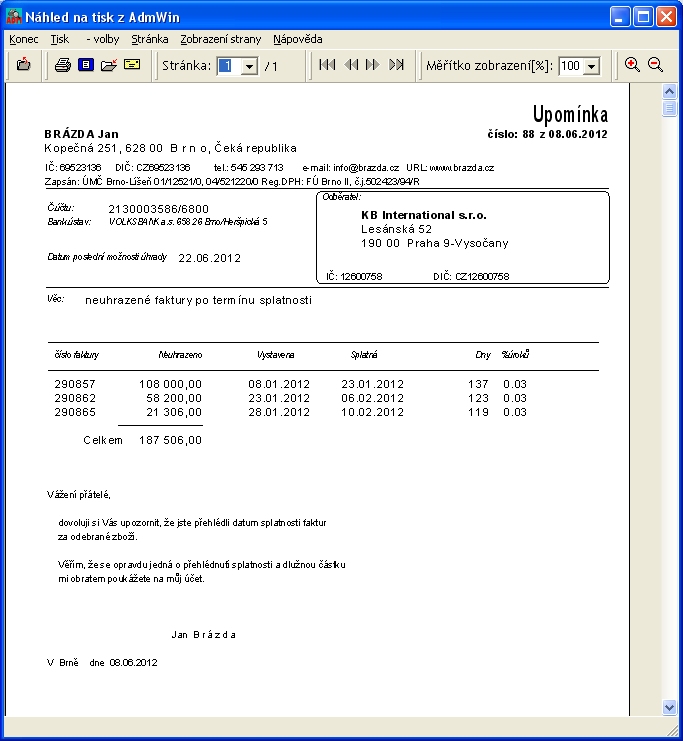The image size is (683, 741).
Task: Click the scale value field showing 100
Action: coord(571,66)
